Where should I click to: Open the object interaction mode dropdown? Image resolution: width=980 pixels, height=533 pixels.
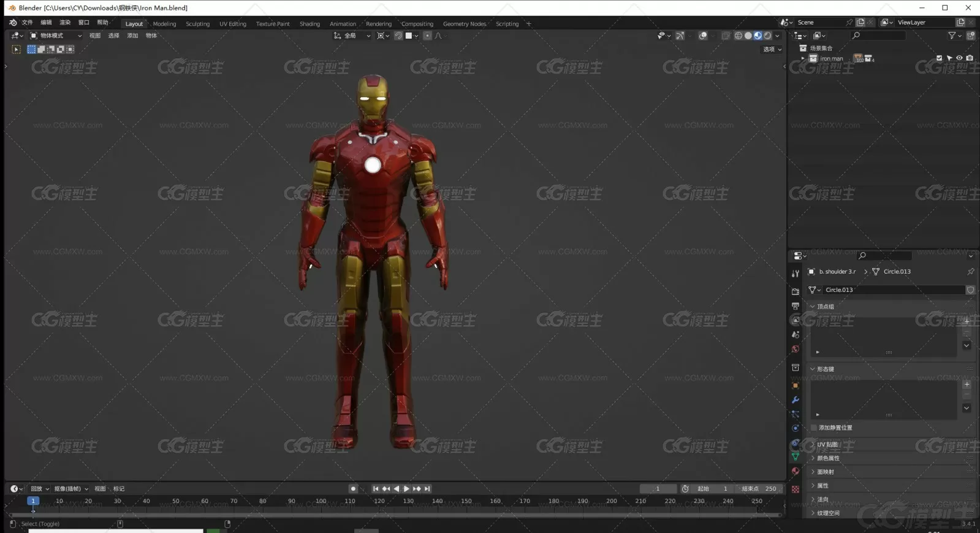coord(56,36)
